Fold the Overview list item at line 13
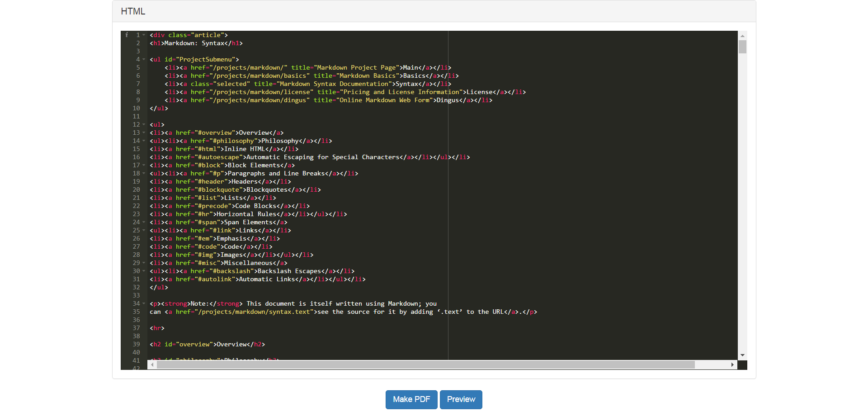This screenshot has width=868, height=416. pos(144,132)
